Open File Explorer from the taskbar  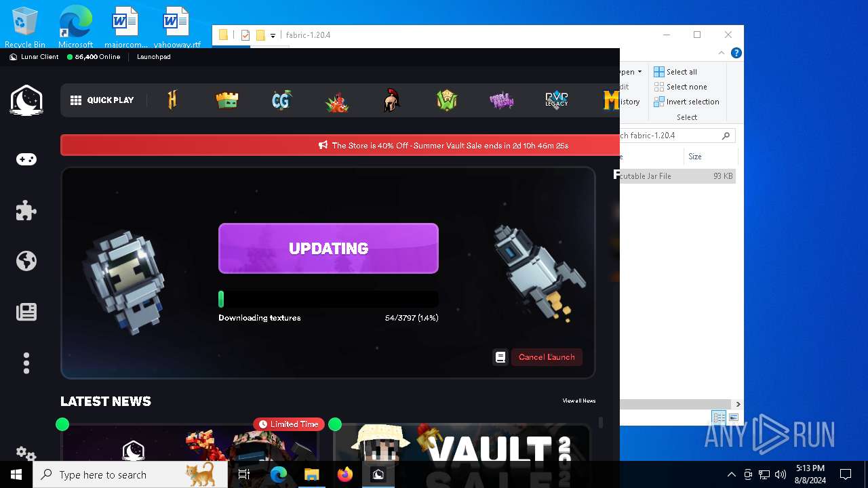coord(311,474)
